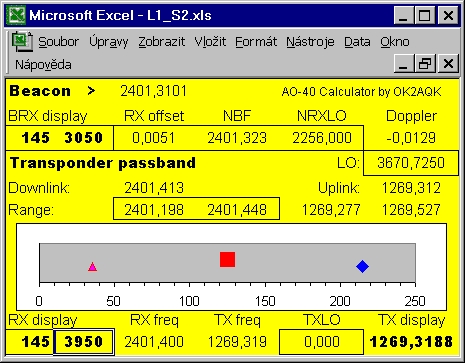
Task: Click the Beacon label
Action: [40, 91]
